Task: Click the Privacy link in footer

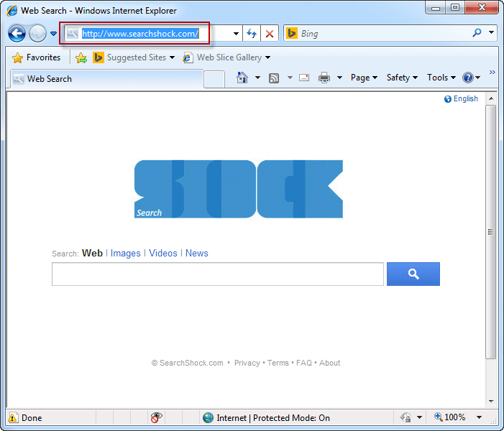Action: 247,363
